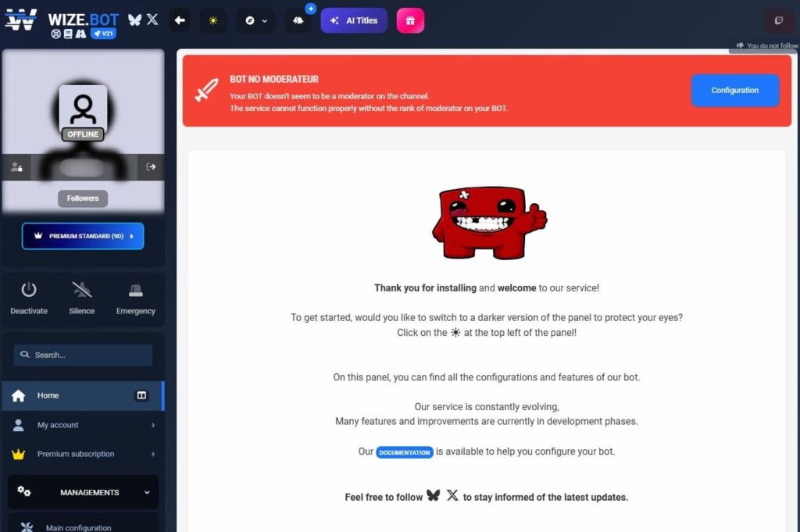Toggle the sun light/dark theme button
This screenshot has width=800, height=532.
pyautogui.click(x=213, y=20)
